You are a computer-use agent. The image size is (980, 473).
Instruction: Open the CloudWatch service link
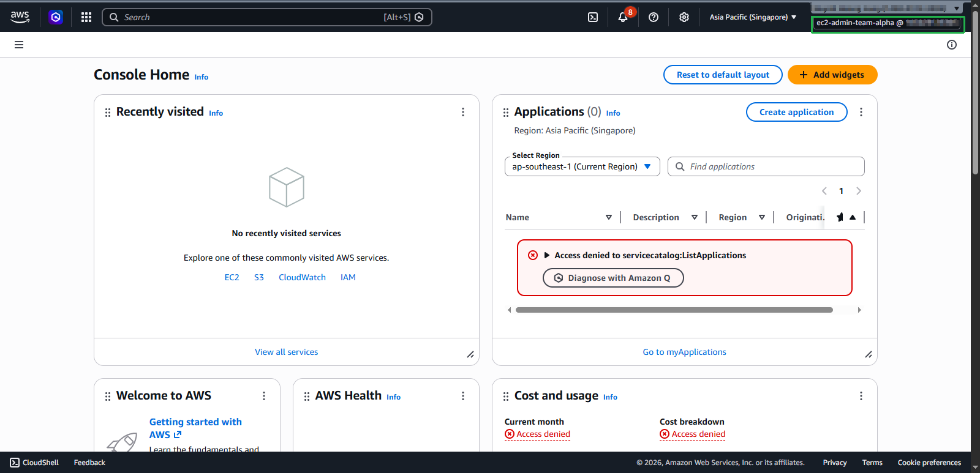pyautogui.click(x=303, y=277)
